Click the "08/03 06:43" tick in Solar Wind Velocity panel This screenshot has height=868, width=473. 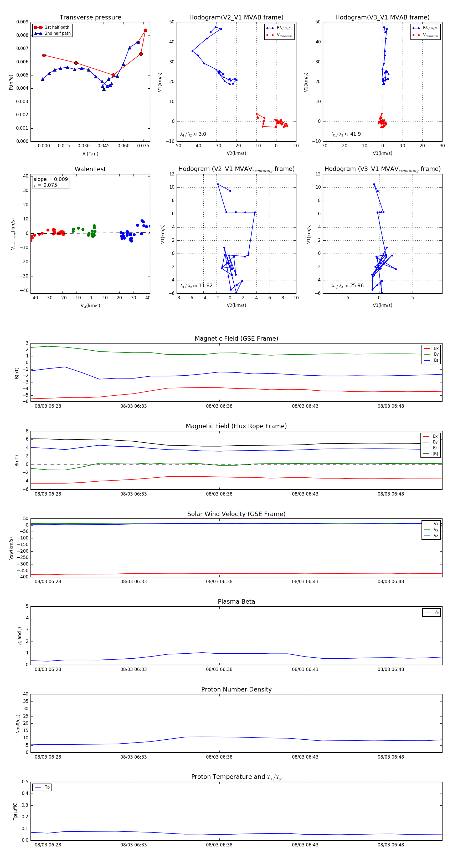305,582
